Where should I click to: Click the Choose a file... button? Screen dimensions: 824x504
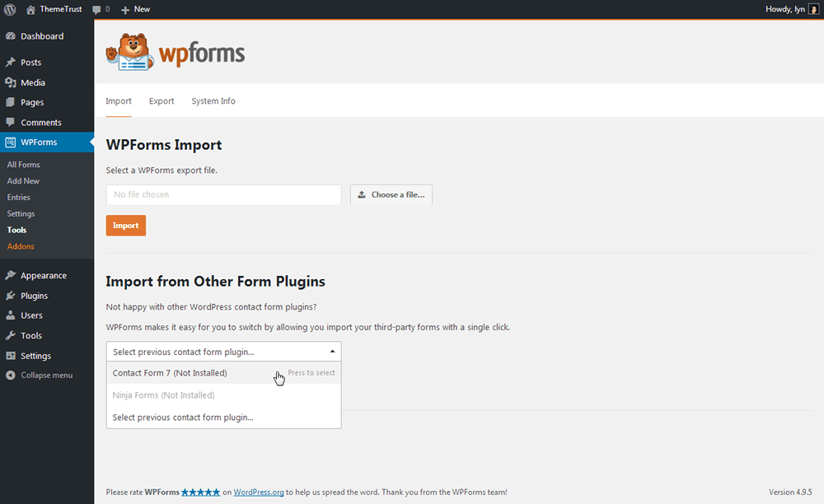[391, 195]
